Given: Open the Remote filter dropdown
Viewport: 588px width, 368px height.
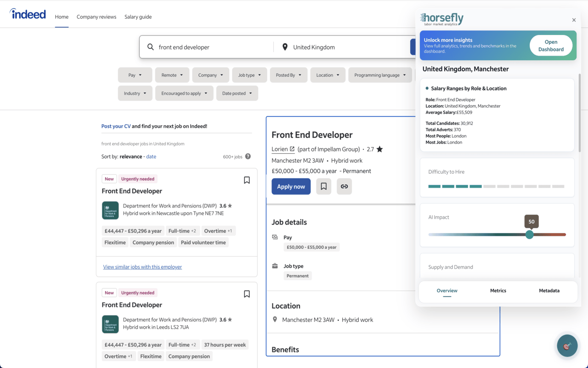Looking at the screenshot, I should [x=172, y=75].
